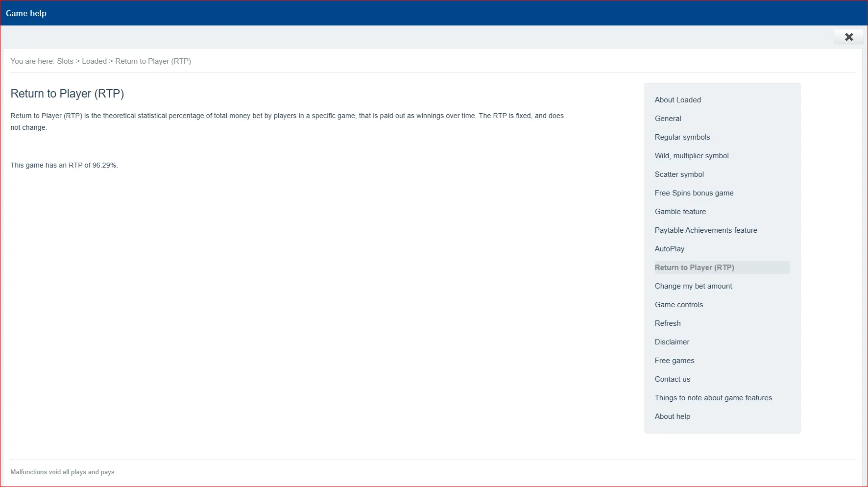View the Gamble feature help

pyautogui.click(x=680, y=212)
